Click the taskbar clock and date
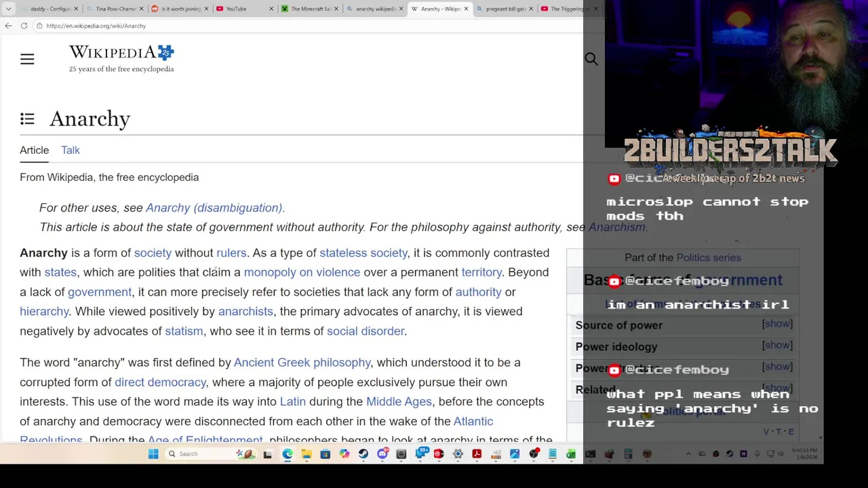Viewport: 868px width, 488px height. click(x=804, y=454)
